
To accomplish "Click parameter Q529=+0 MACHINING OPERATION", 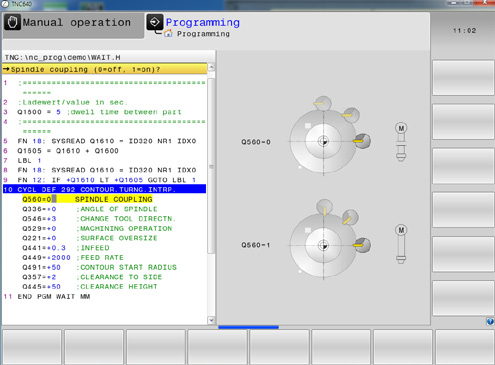I will click(x=97, y=228).
